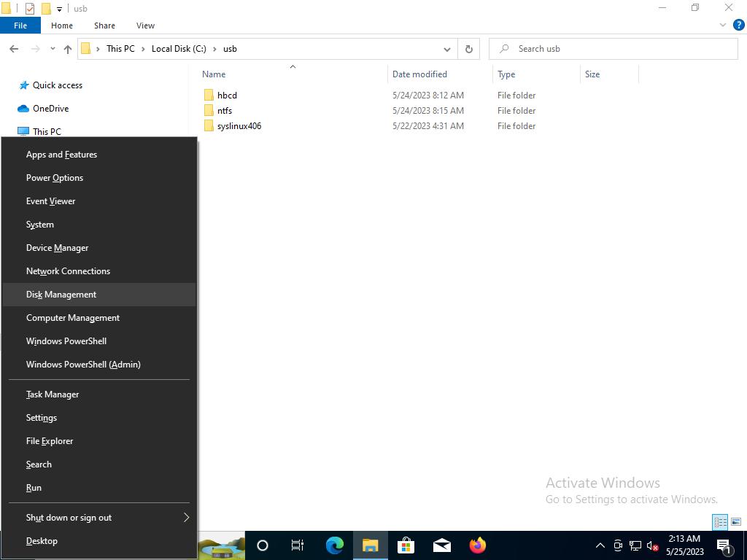Select the syslinux406 folder
The image size is (747, 560).
point(239,126)
